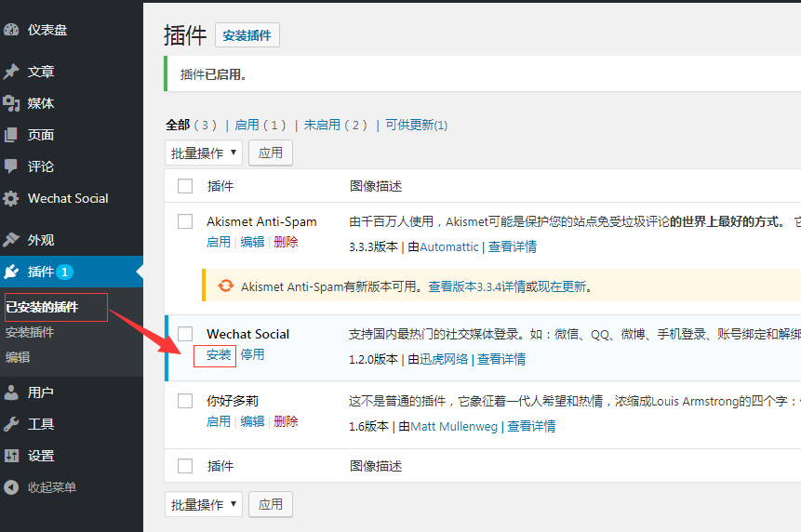Click the pages icon beside 页面
This screenshot has width=801, height=532.
click(x=11, y=135)
